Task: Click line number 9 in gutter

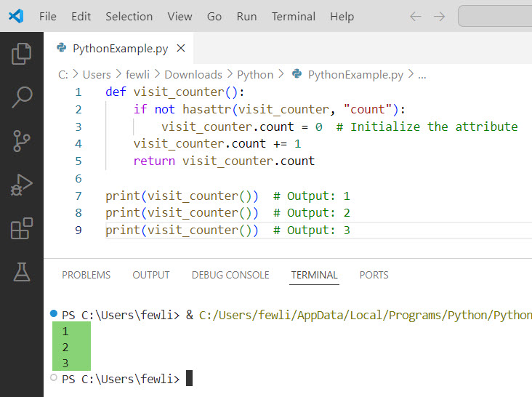Action: click(78, 230)
